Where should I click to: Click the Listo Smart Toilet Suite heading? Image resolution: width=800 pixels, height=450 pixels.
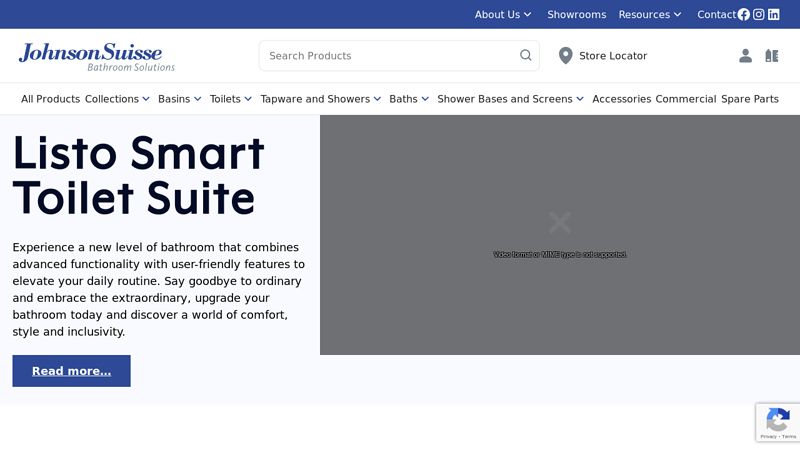[138, 175]
